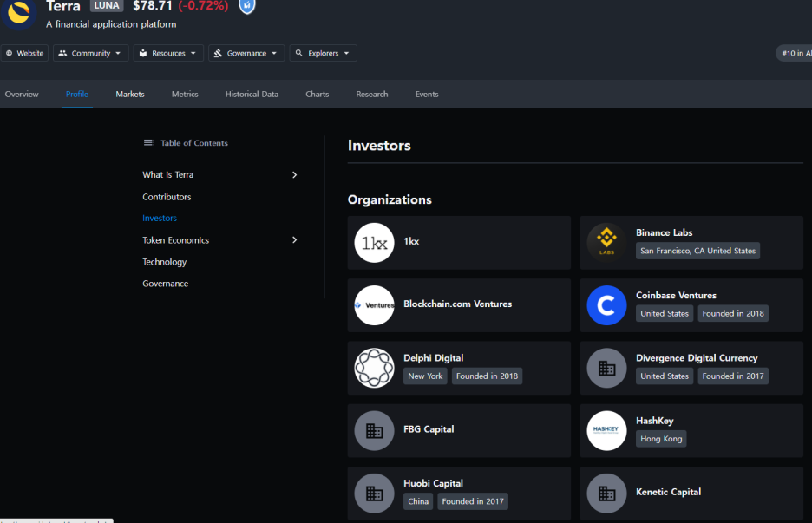Click the Founded in 2018 tag for Coinbase
The width and height of the screenshot is (812, 523).
(733, 313)
